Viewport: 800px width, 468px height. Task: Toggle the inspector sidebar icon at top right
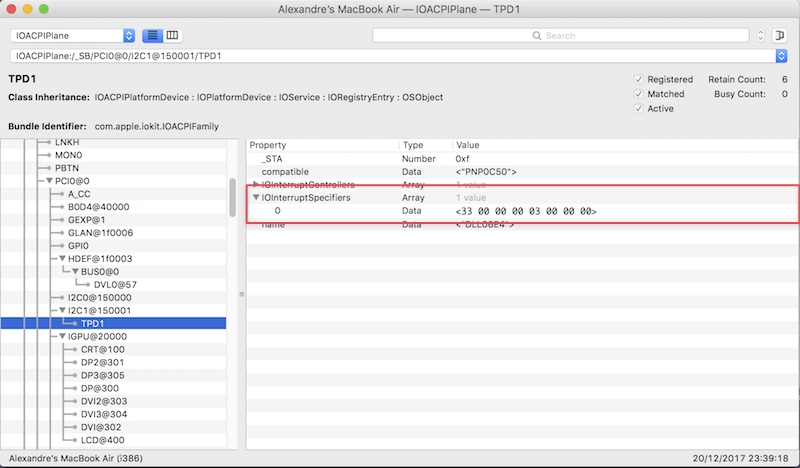point(779,35)
